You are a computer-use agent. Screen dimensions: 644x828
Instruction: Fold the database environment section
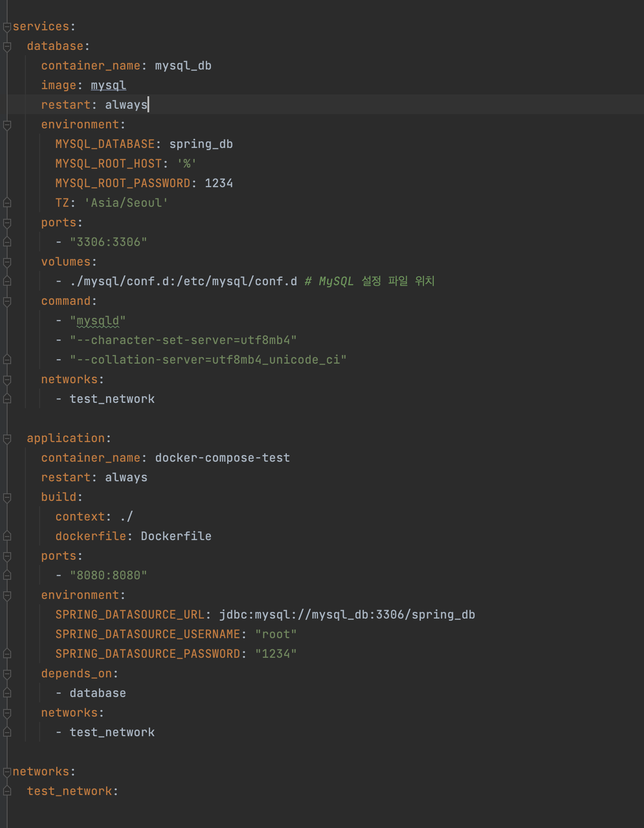coord(7,125)
